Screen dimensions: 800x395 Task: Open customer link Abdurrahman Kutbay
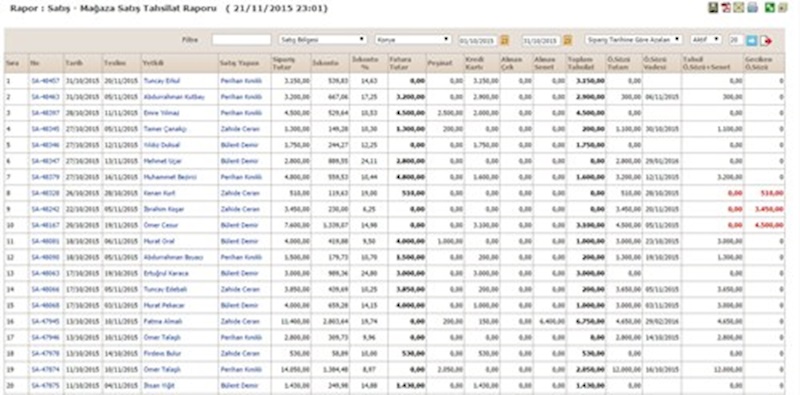(174, 97)
